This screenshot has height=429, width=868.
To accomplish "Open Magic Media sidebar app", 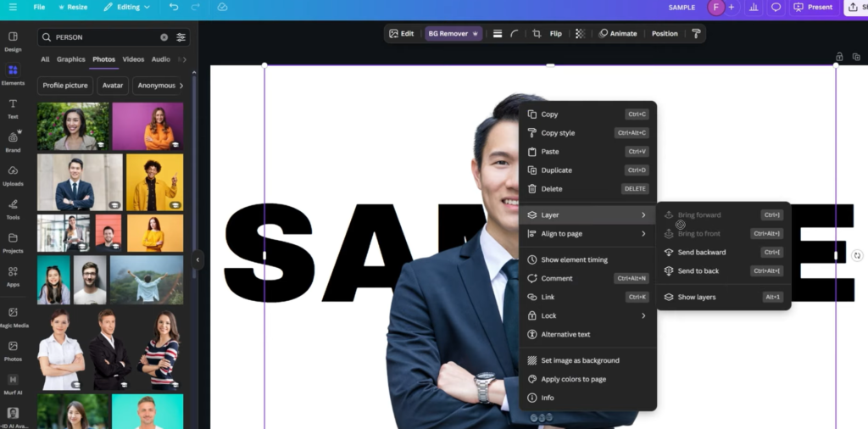I will (x=13, y=317).
